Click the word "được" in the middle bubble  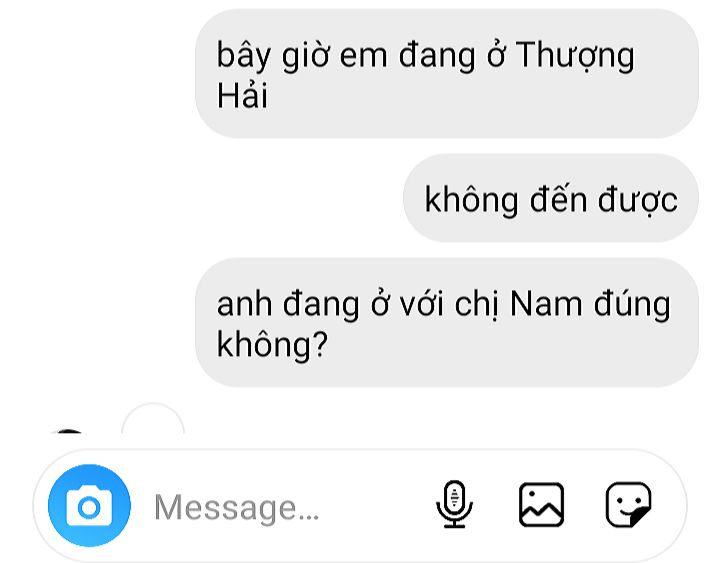[x=638, y=200]
